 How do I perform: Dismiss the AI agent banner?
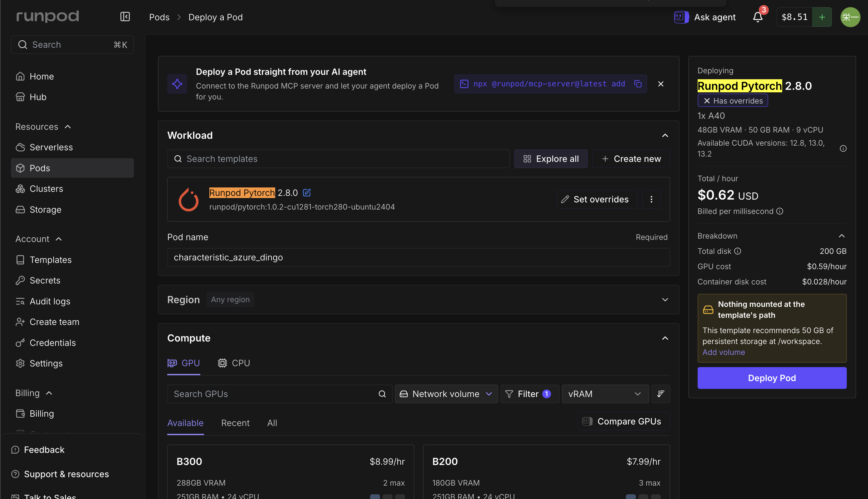click(x=661, y=84)
